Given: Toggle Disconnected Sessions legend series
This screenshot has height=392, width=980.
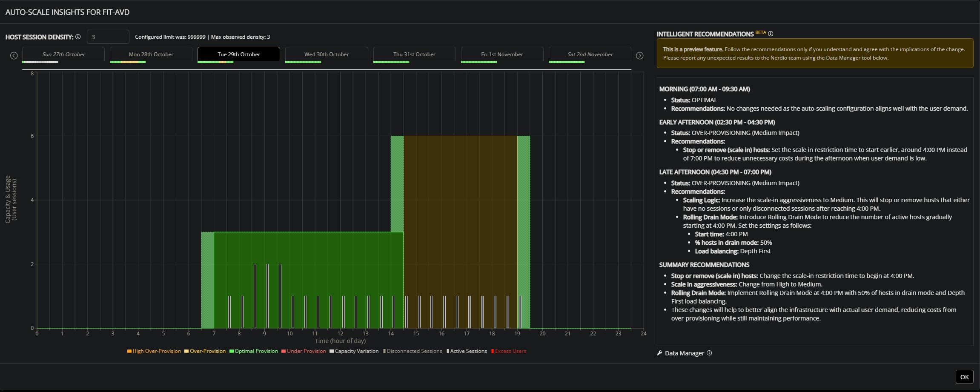Looking at the screenshot, I should coord(412,351).
